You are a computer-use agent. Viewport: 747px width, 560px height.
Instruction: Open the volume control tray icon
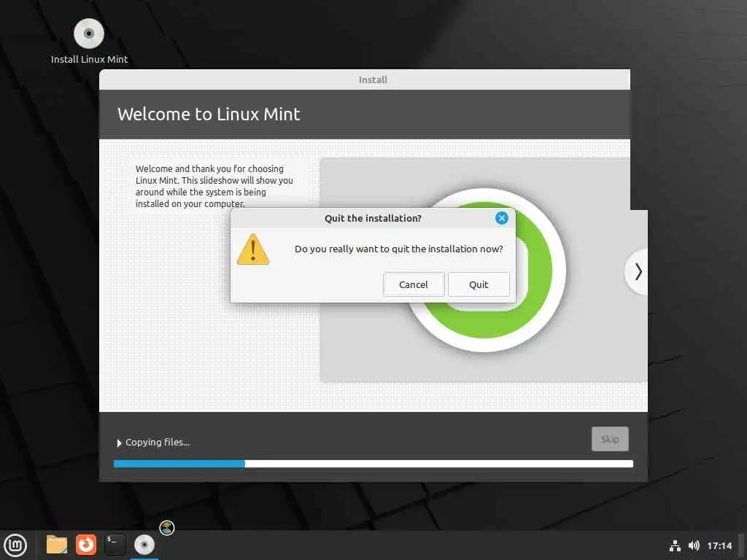point(694,545)
